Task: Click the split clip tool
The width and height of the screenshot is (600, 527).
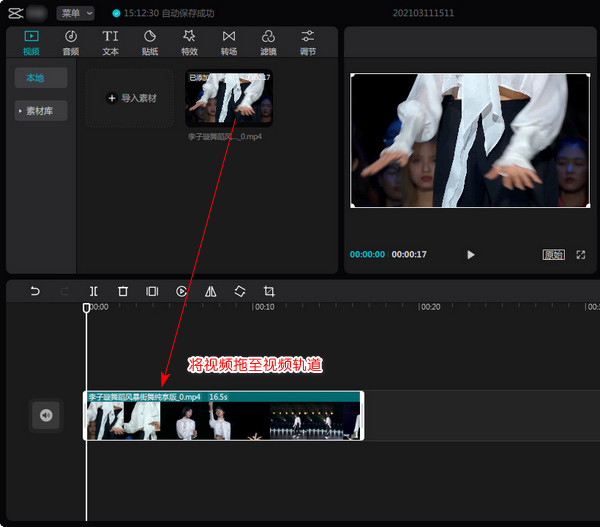Action: click(x=94, y=291)
